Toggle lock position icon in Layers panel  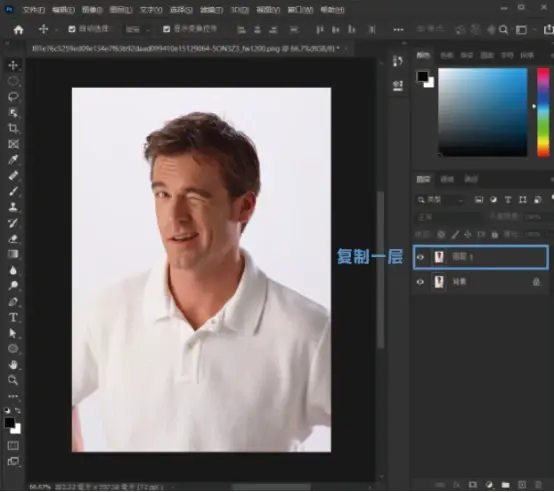coord(468,234)
